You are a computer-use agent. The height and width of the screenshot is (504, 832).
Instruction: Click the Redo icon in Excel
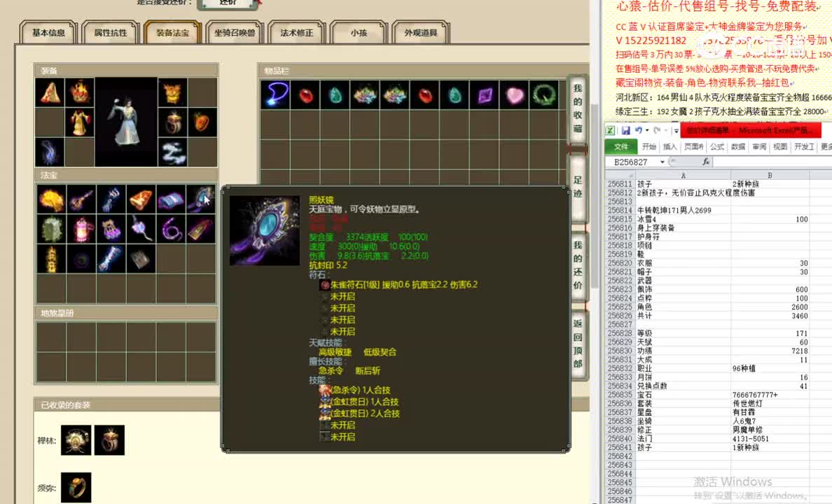[x=657, y=130]
